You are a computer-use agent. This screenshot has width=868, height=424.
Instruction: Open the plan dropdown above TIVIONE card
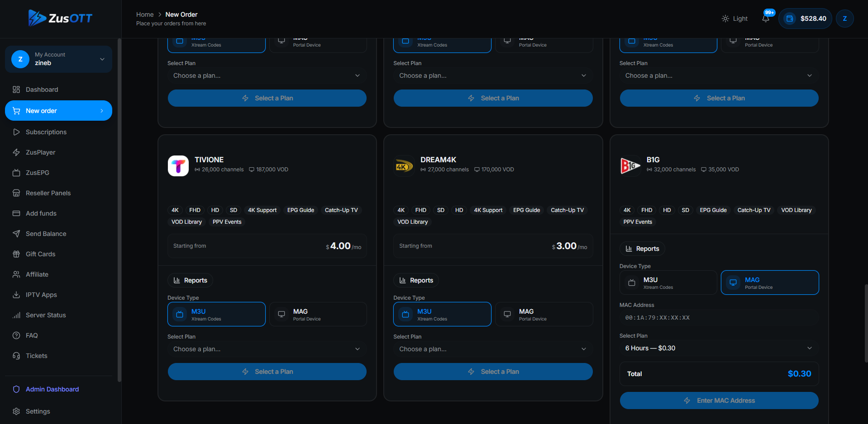click(x=267, y=75)
